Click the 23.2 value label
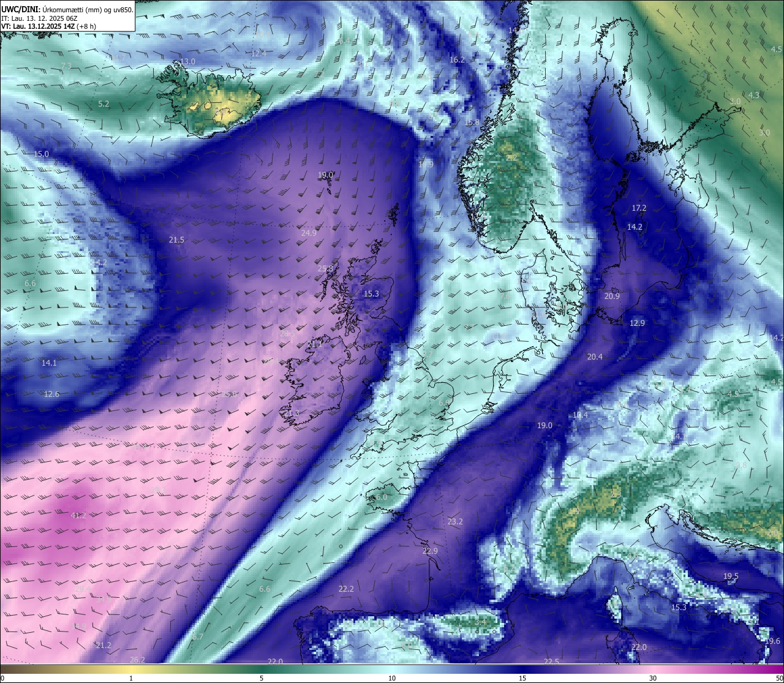 455,522
